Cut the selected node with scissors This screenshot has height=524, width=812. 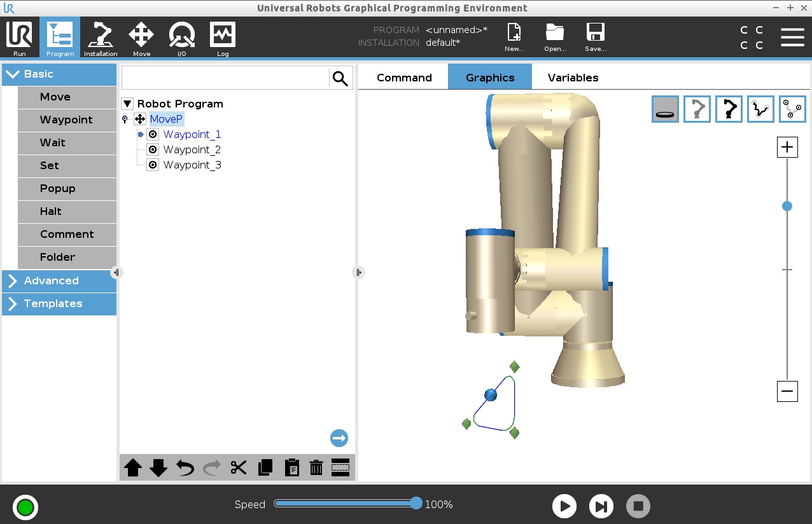239,468
